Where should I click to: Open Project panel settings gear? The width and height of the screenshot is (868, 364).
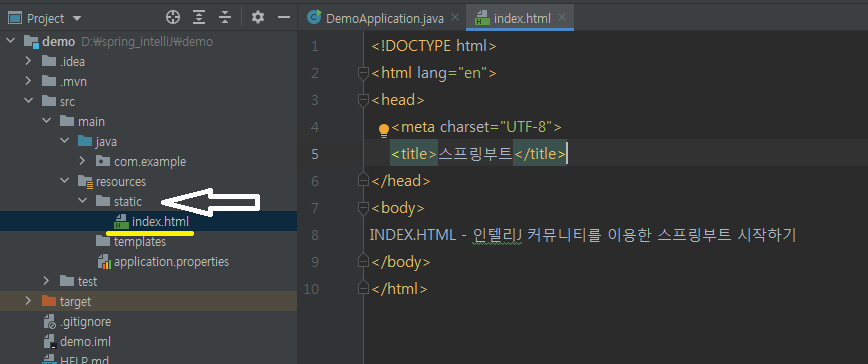click(257, 18)
